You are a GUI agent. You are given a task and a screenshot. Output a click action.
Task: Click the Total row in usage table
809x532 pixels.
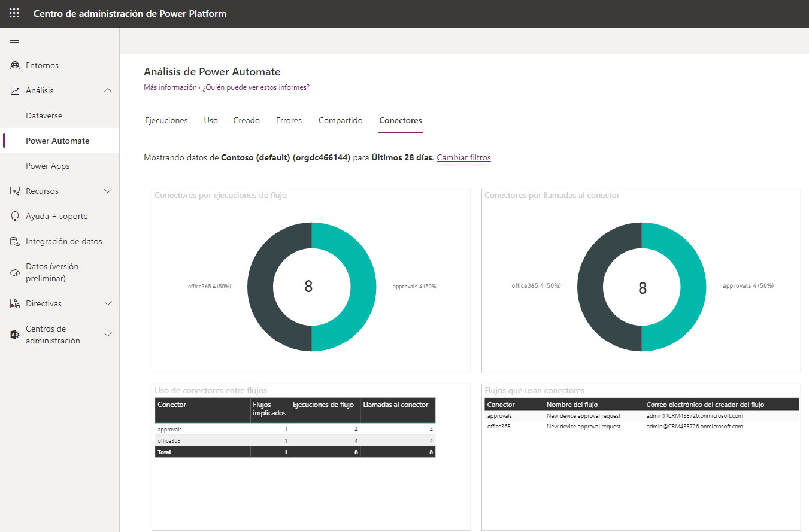pyautogui.click(x=295, y=452)
